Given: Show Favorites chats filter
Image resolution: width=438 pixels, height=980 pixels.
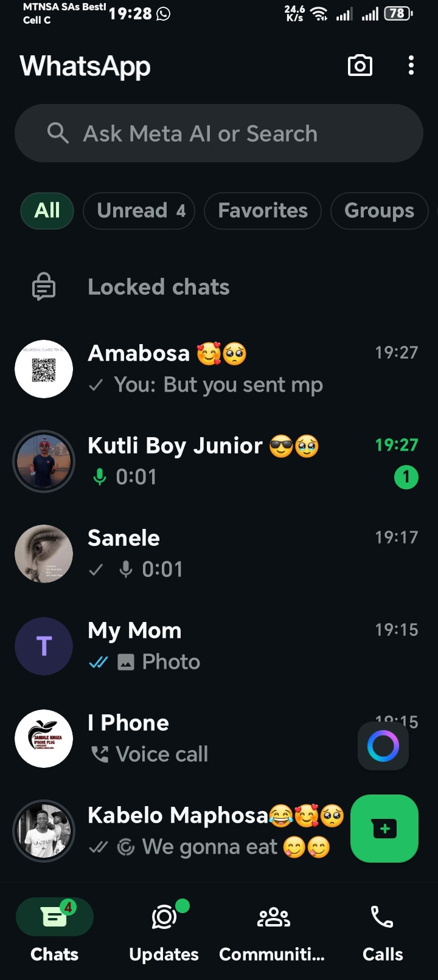Looking at the screenshot, I should 262,210.
